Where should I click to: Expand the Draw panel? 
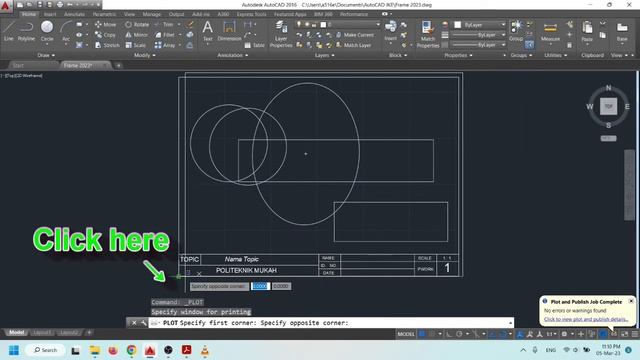[x=46, y=55]
